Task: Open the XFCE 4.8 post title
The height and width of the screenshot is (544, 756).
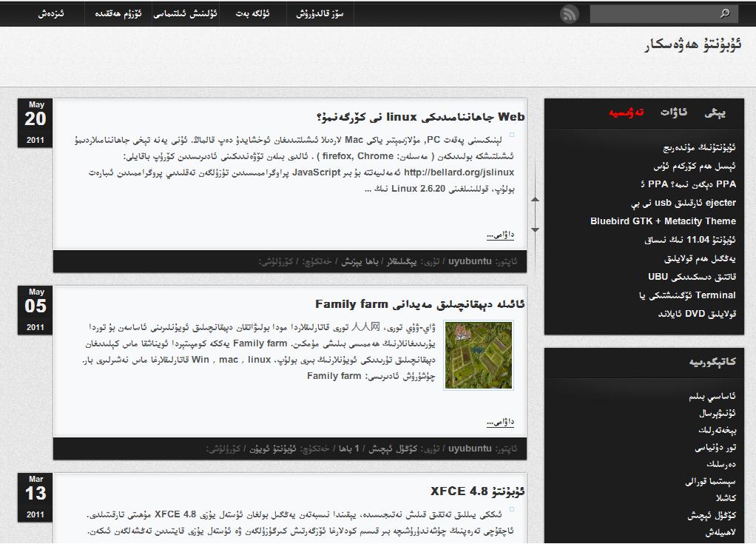Action: [477, 491]
